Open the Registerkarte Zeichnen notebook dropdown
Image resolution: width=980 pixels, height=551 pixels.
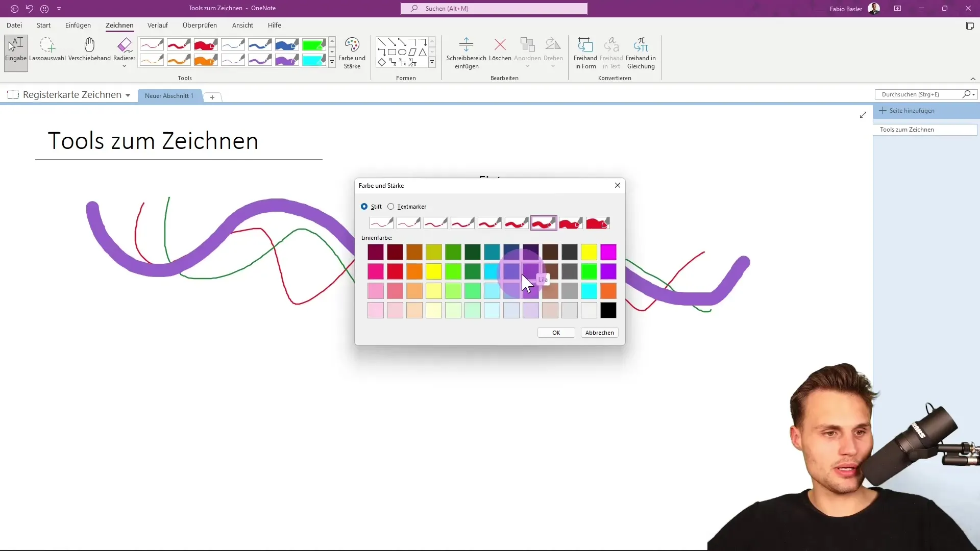click(x=128, y=95)
